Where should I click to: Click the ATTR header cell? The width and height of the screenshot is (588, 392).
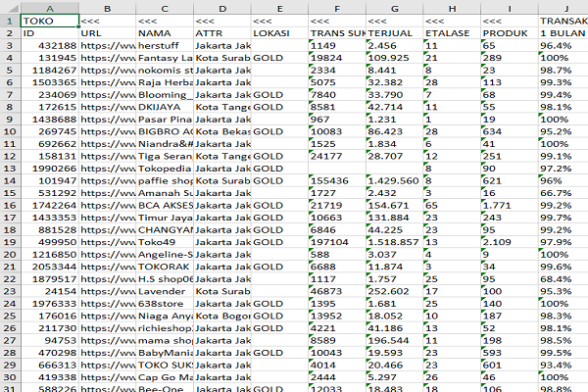[x=222, y=33]
